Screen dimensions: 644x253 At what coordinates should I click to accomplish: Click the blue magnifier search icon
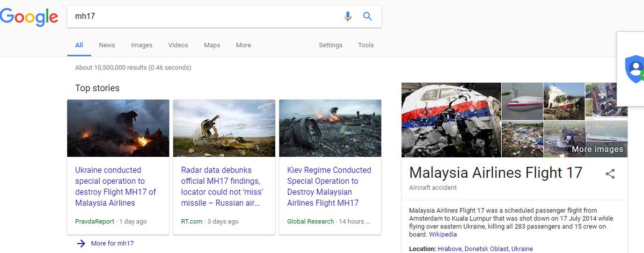point(368,16)
